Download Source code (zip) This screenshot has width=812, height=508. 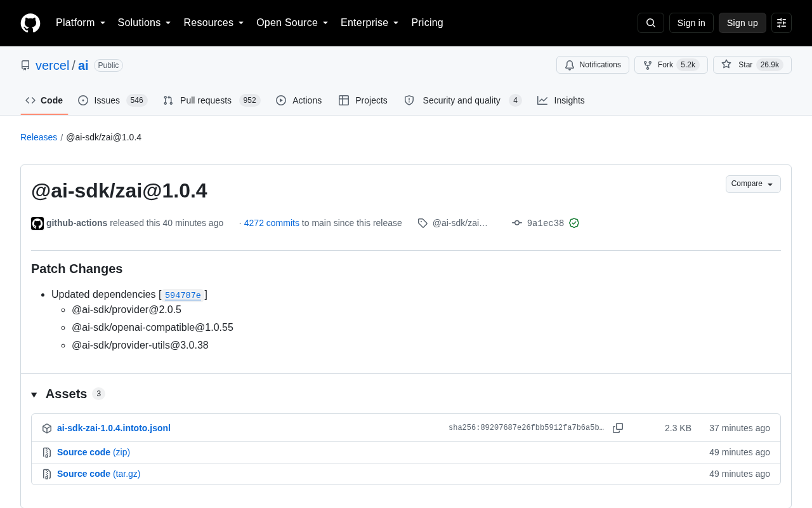tap(93, 452)
